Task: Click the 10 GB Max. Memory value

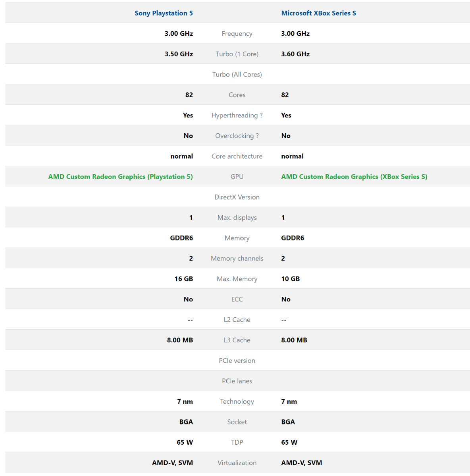Action: click(291, 279)
